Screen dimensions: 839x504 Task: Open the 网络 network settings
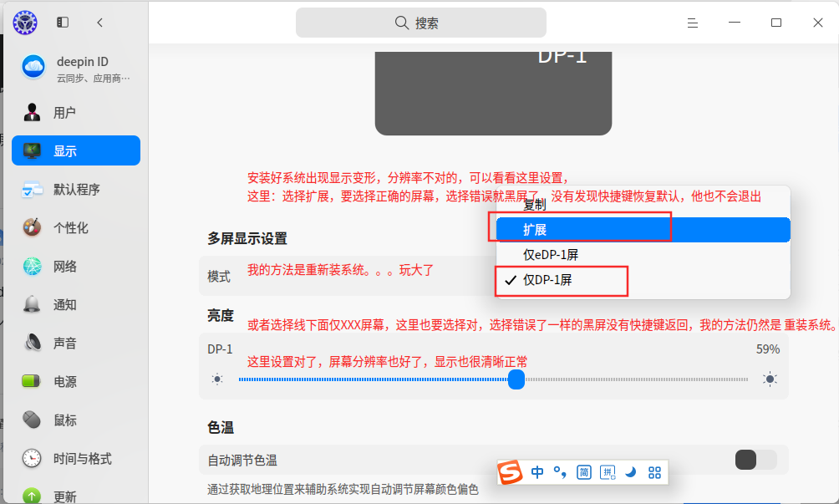point(76,267)
